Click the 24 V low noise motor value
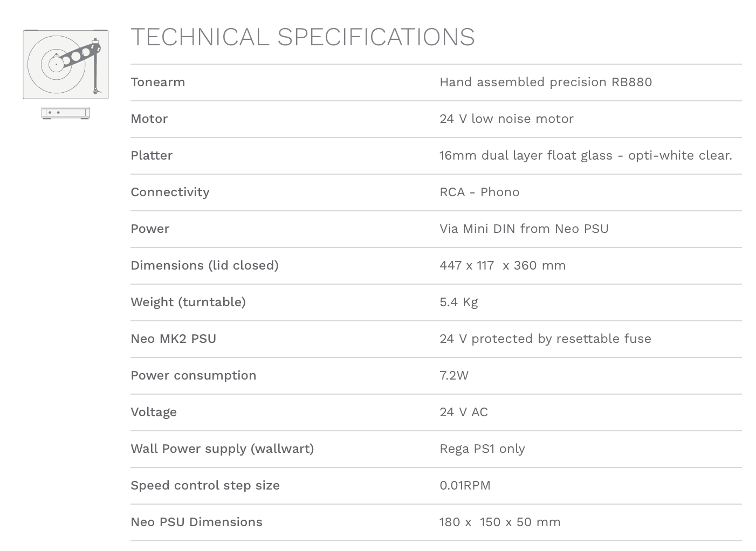756x551 pixels. tap(506, 119)
